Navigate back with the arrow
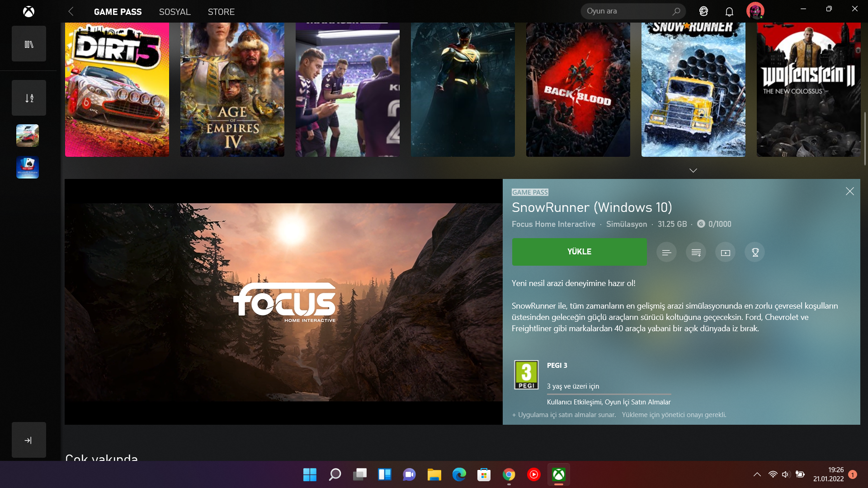 71,12
